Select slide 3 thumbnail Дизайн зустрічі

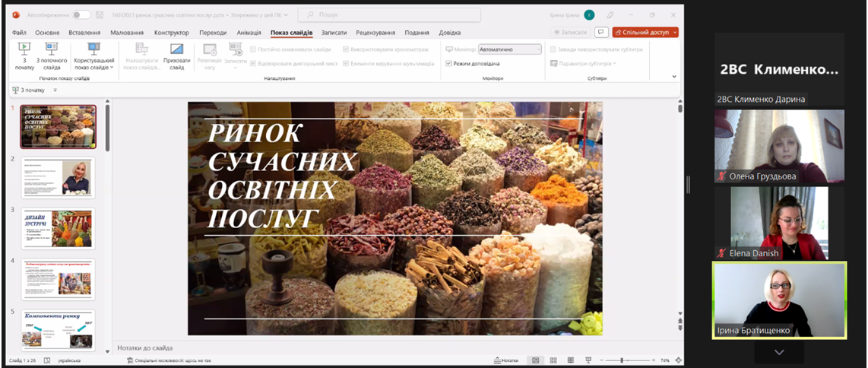click(x=58, y=229)
